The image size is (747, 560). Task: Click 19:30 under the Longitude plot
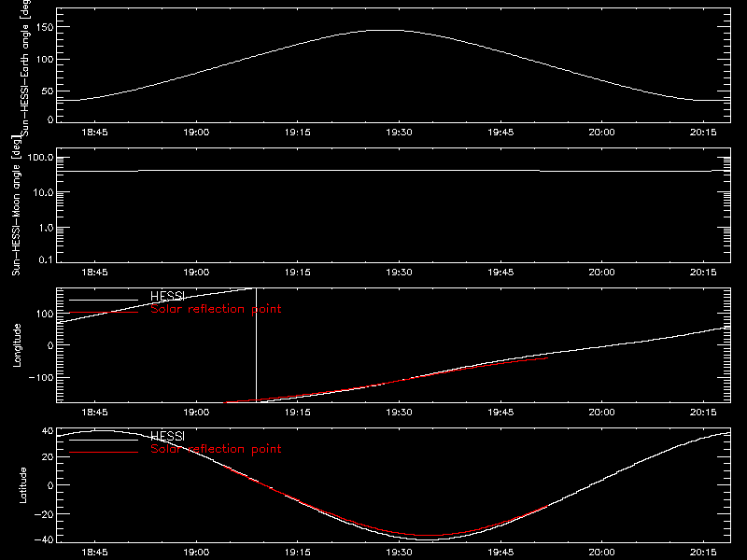pyautogui.click(x=400, y=413)
